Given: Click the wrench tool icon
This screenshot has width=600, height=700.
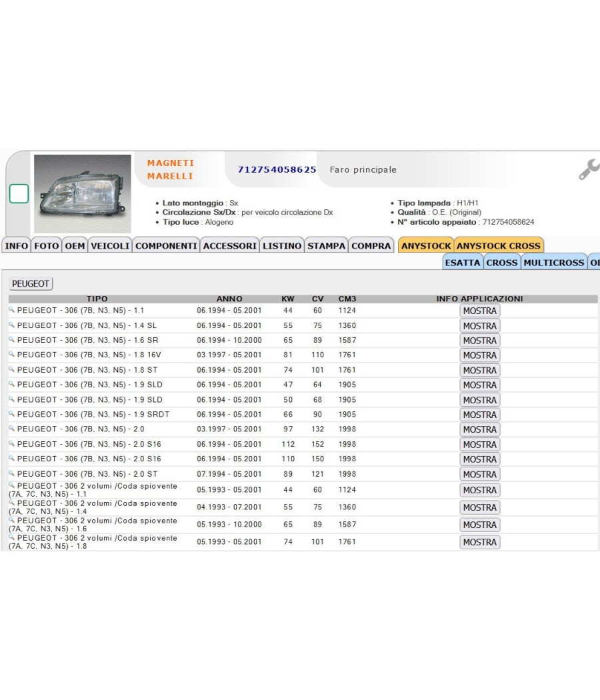Looking at the screenshot, I should pos(589,169).
